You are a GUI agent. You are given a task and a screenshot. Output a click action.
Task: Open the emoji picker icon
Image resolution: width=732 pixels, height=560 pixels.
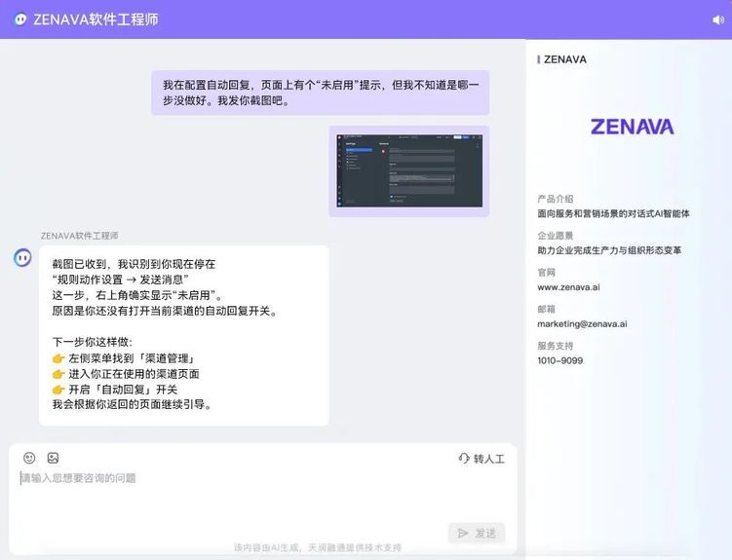point(29,458)
